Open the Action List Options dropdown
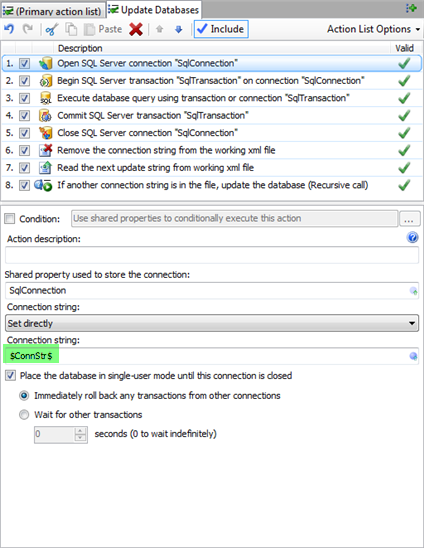Viewport: 424px width, 548px height. (x=373, y=29)
